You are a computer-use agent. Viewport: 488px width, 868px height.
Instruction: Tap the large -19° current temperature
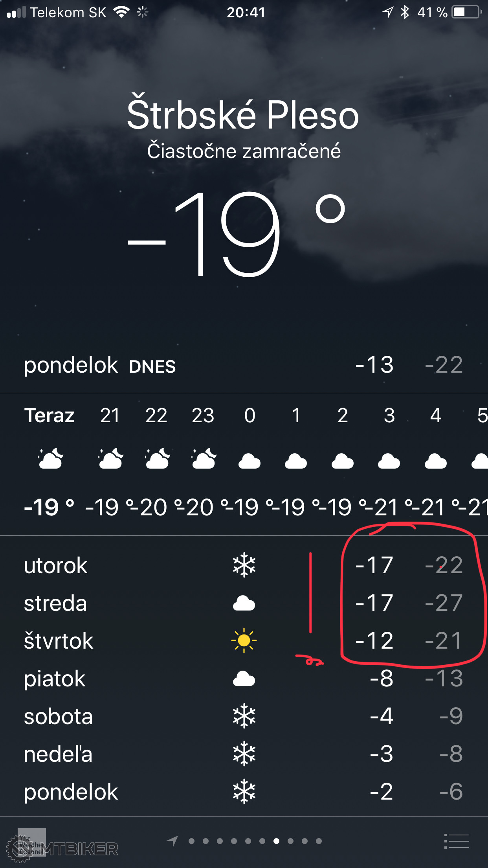236,234
